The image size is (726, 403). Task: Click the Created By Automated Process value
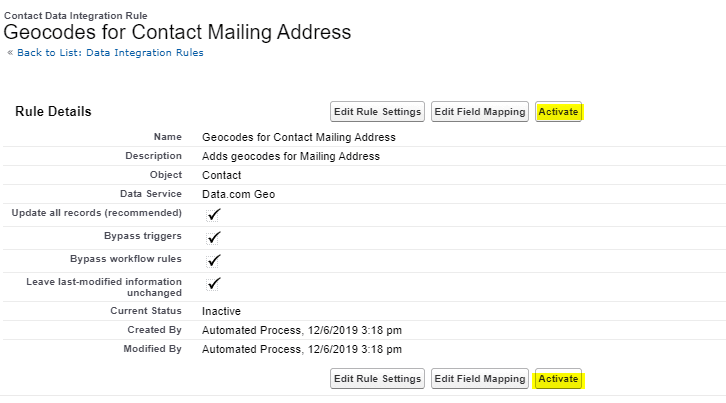coord(301,330)
